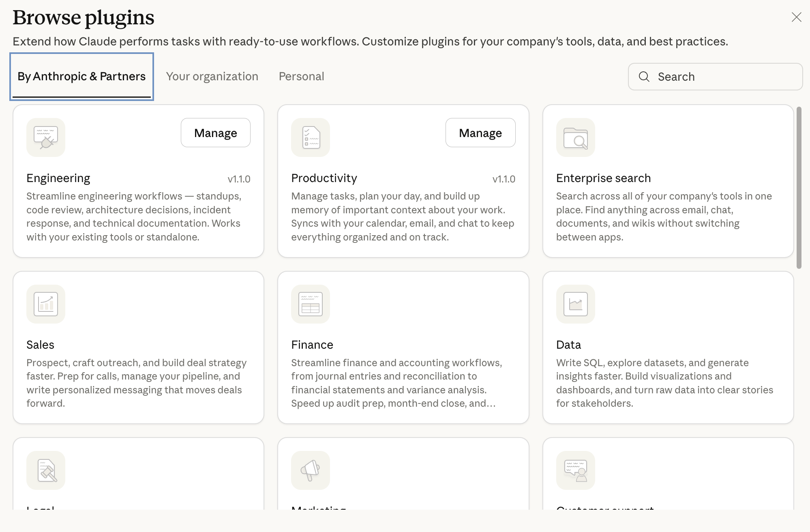Click the Data description starting "Write SQL"
Viewport: 810px width, 532px height.
664,383
